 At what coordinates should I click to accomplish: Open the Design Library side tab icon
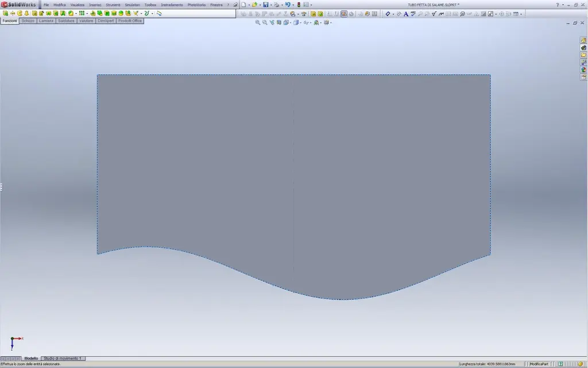point(583,47)
